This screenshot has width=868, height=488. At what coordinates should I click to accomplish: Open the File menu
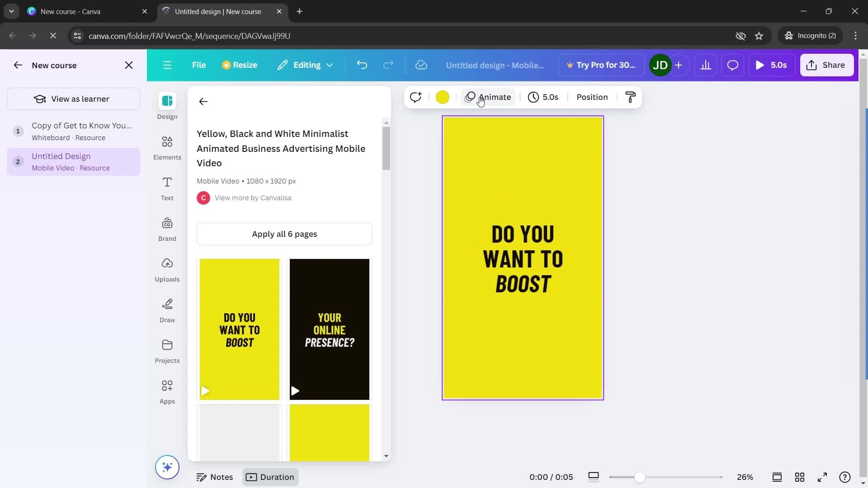[x=199, y=65]
